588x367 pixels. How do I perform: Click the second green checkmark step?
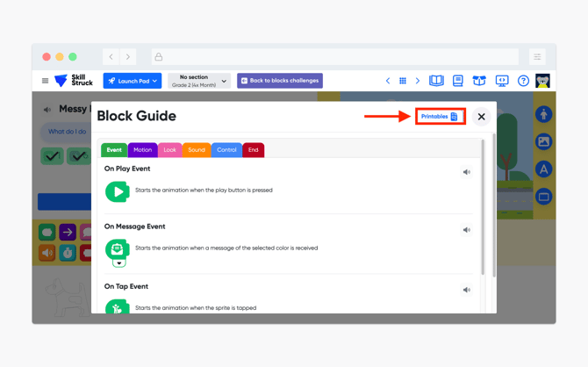[79, 155]
